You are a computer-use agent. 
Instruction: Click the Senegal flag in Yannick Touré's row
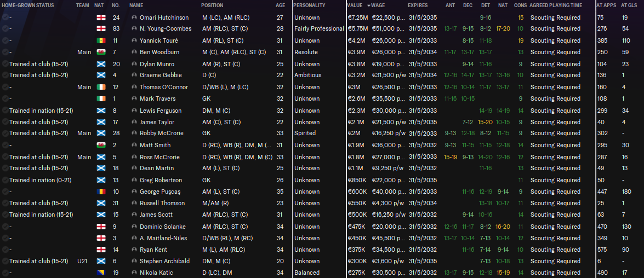coord(101,40)
